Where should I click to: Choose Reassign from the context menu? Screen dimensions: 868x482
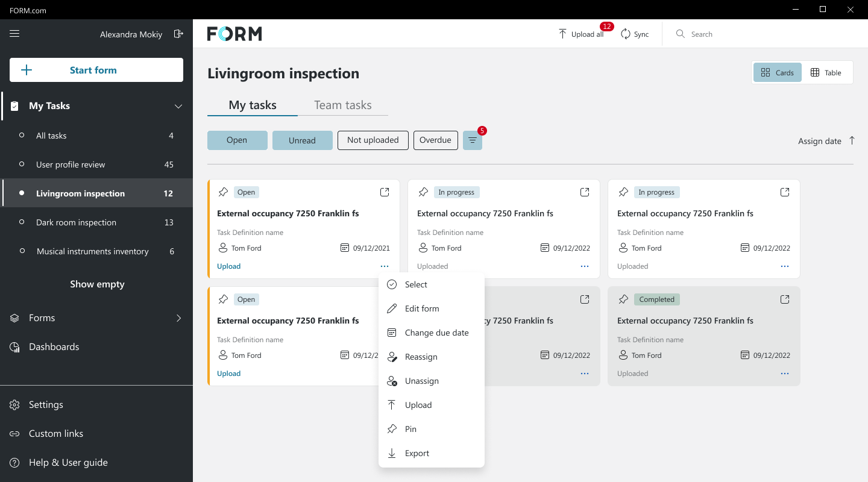[421, 357]
